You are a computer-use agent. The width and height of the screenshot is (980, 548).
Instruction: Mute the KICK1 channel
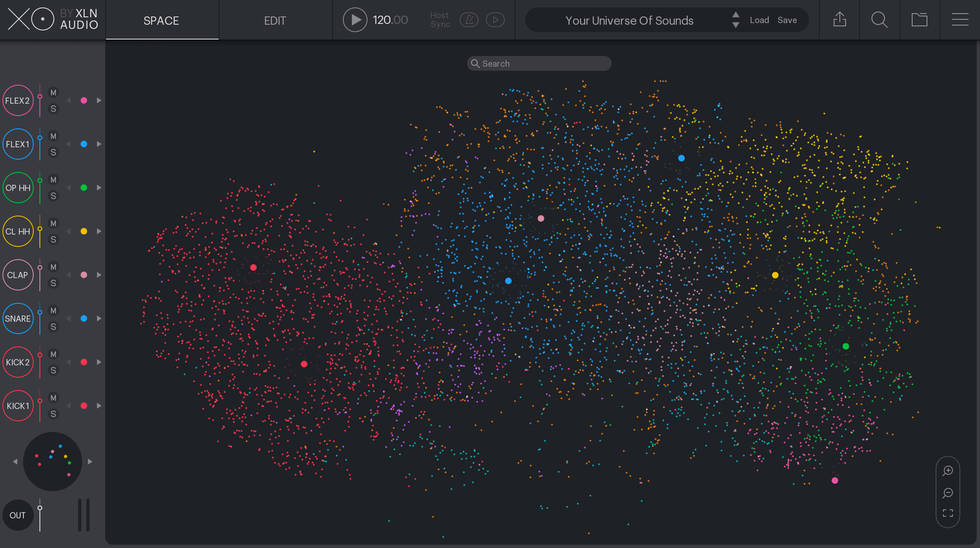point(53,398)
